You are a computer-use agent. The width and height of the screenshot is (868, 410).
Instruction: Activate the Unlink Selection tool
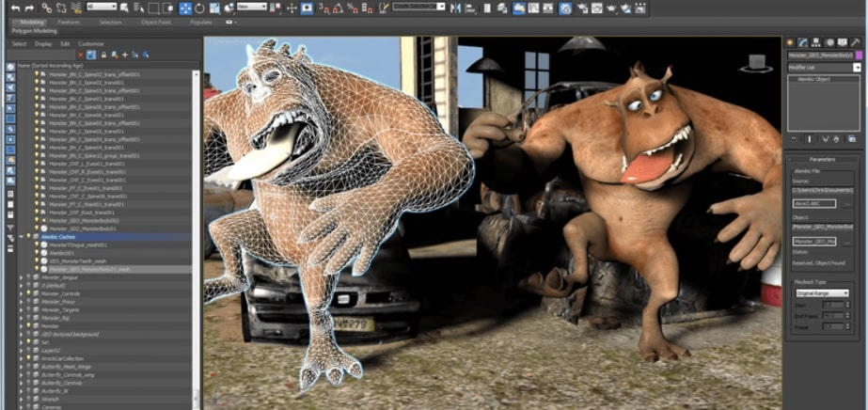click(61, 8)
